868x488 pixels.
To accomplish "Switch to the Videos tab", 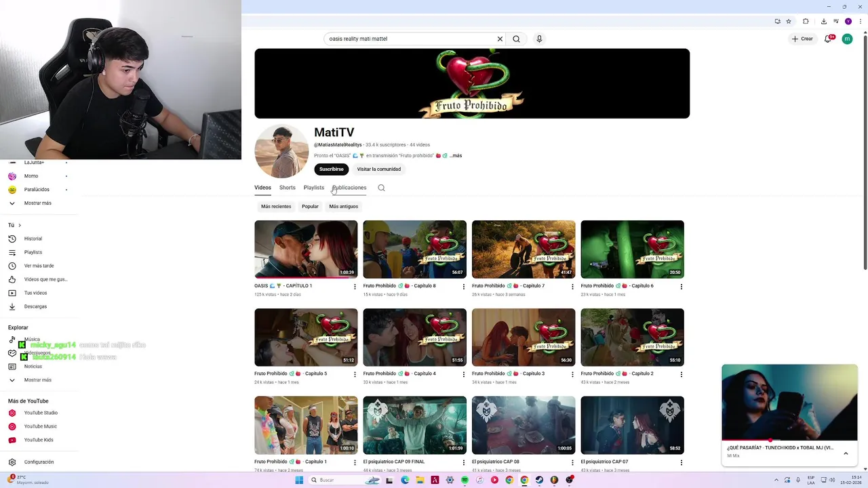I will pos(262,188).
